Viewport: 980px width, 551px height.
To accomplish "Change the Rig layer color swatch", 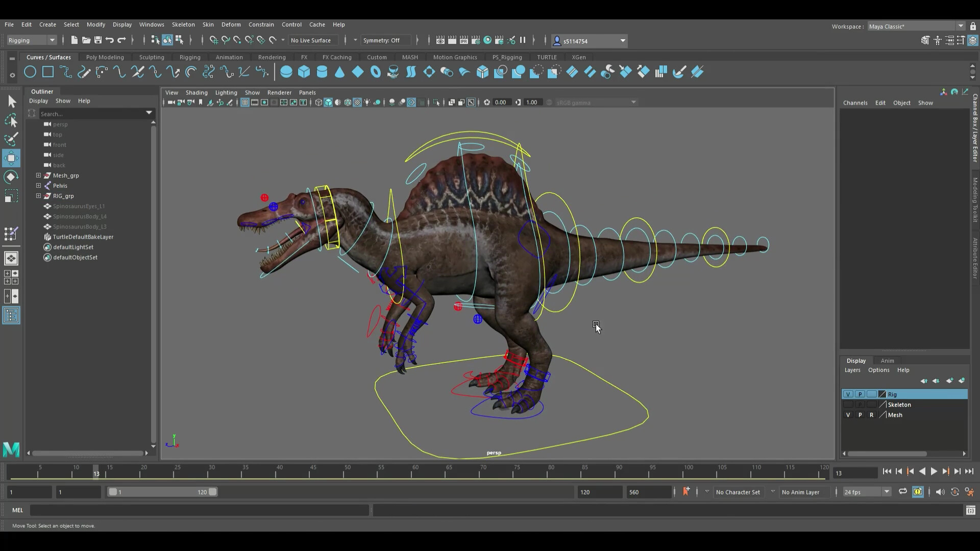I will click(x=881, y=394).
